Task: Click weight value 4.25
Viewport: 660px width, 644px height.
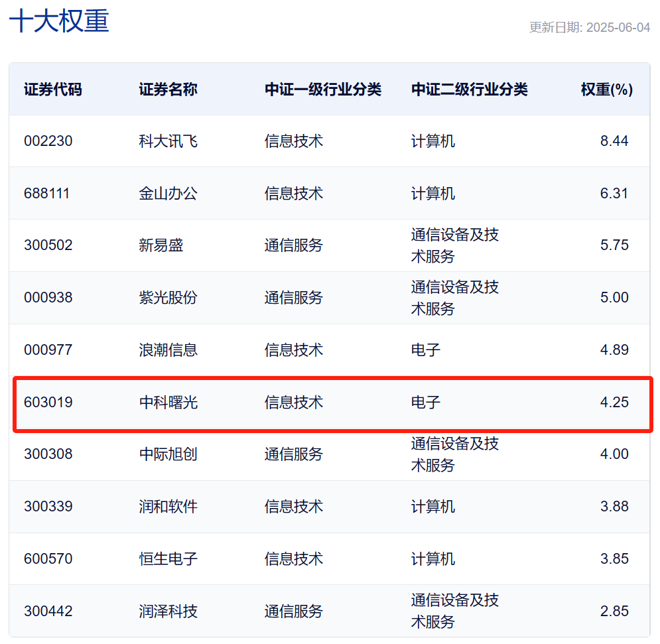Action: (614, 403)
